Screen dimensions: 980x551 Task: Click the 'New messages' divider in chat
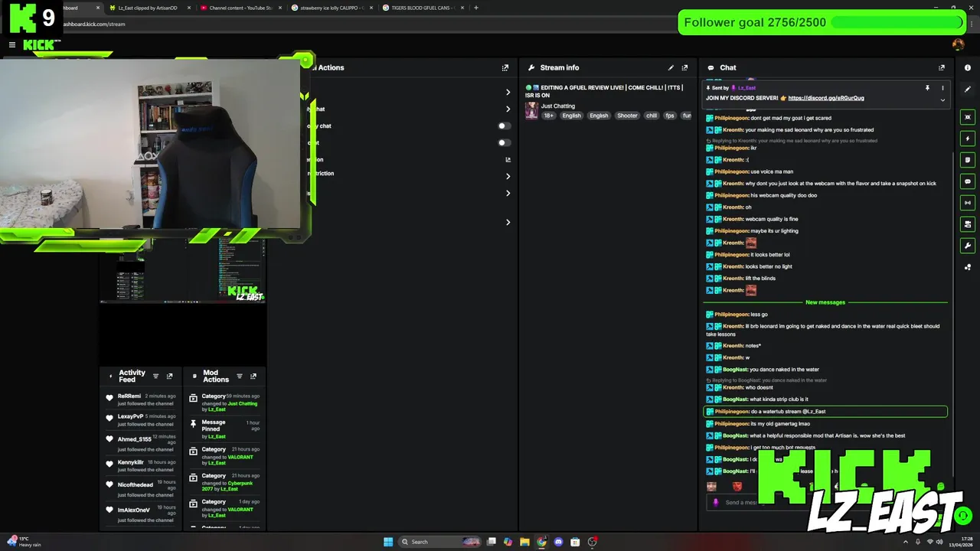pos(825,302)
